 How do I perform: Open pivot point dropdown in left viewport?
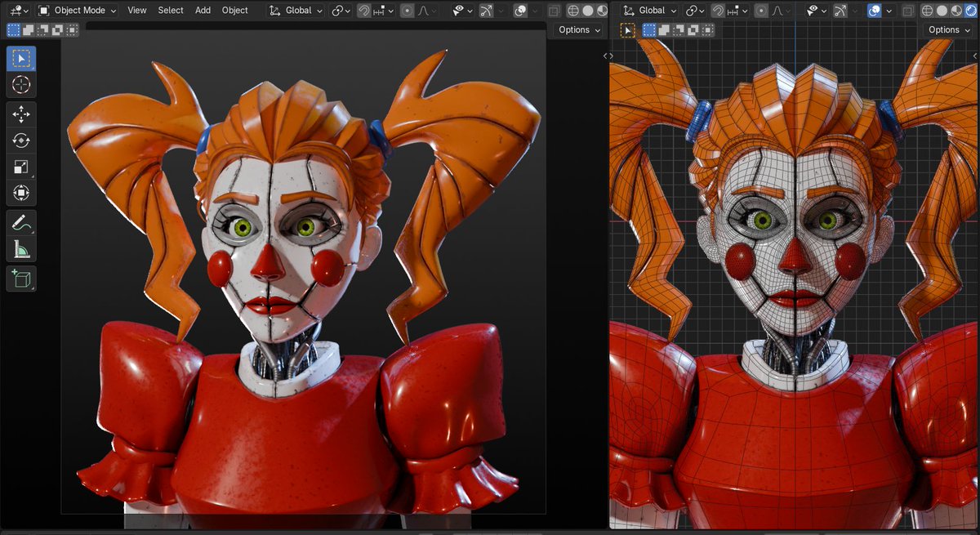coord(341,11)
